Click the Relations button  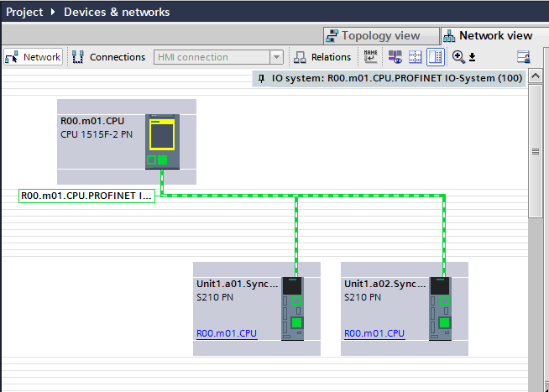pyautogui.click(x=322, y=57)
